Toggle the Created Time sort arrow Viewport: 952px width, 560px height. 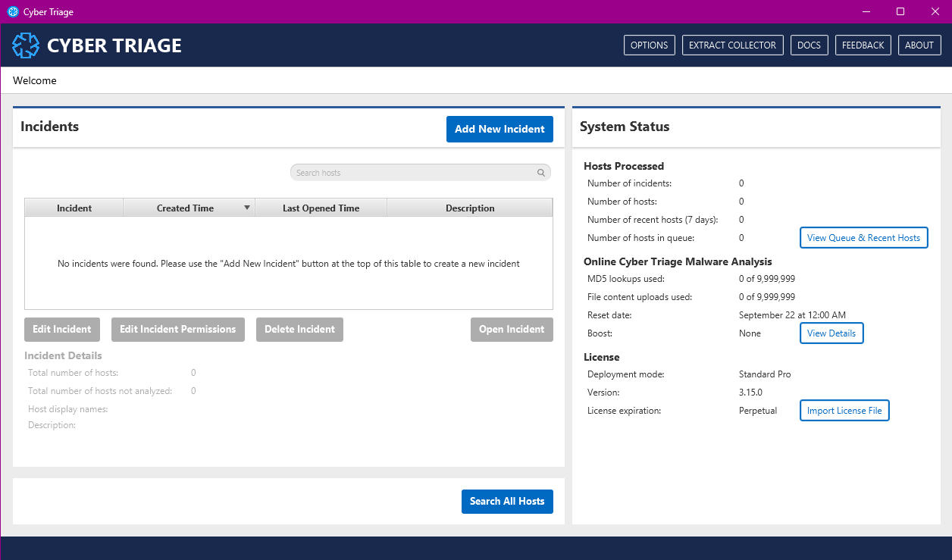pyautogui.click(x=246, y=208)
